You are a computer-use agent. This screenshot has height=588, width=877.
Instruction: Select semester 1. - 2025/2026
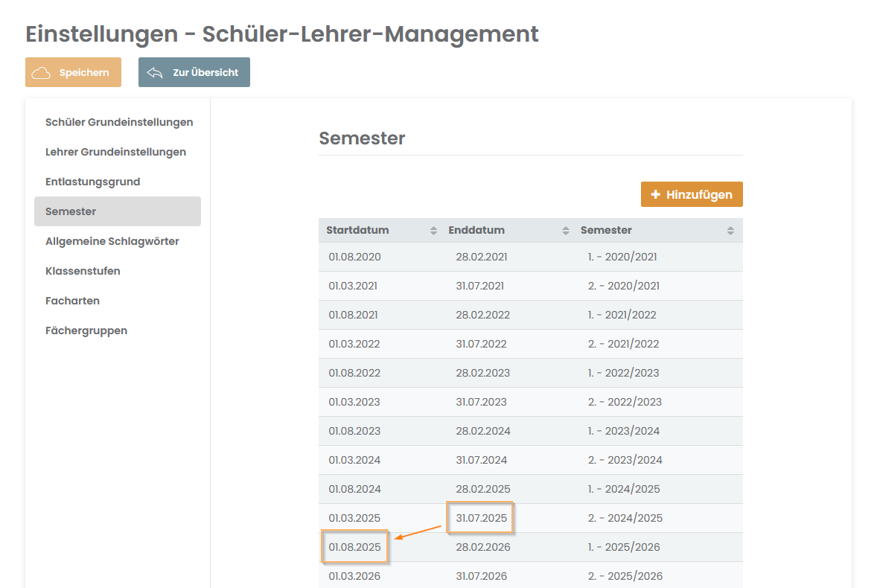click(x=624, y=548)
